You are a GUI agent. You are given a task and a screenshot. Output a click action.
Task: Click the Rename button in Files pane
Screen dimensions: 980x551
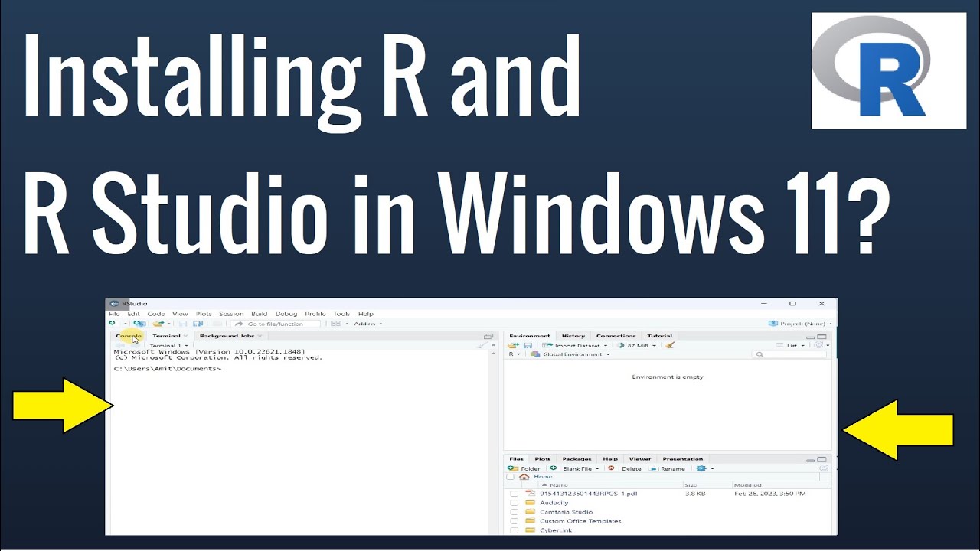tap(667, 468)
